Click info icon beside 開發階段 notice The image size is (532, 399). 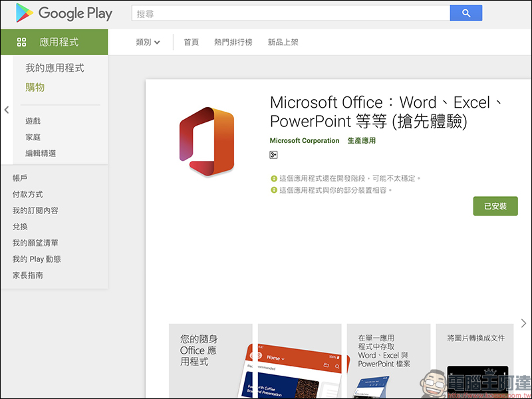(x=274, y=178)
